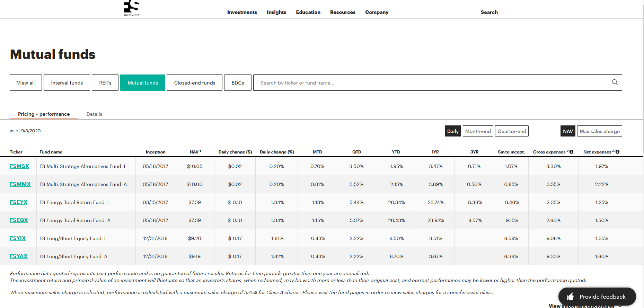The image size is (644, 308).
Task: Open the FSYIX fund link
Action: pos(18,238)
